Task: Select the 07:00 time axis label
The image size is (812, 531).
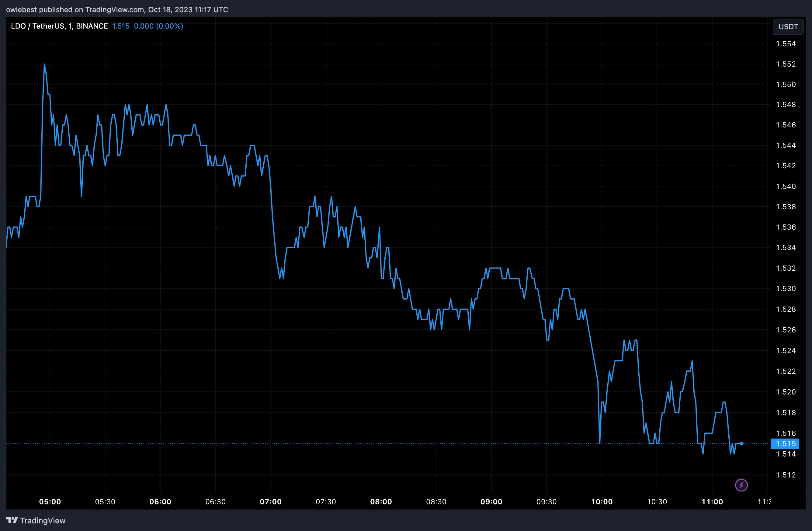Action: click(271, 501)
